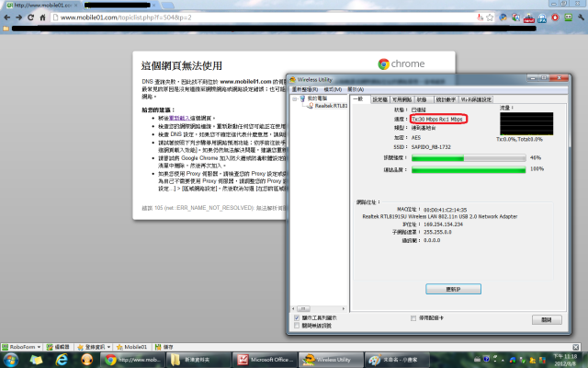588x368 pixels.
Task: Switch to the Wi-Fi Protected Setup tab
Action: tap(476, 99)
